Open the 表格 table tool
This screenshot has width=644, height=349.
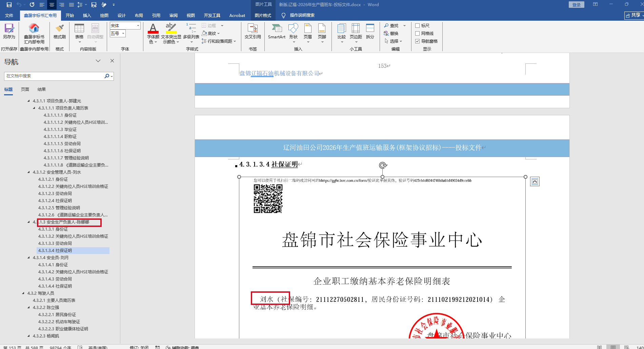[79, 33]
